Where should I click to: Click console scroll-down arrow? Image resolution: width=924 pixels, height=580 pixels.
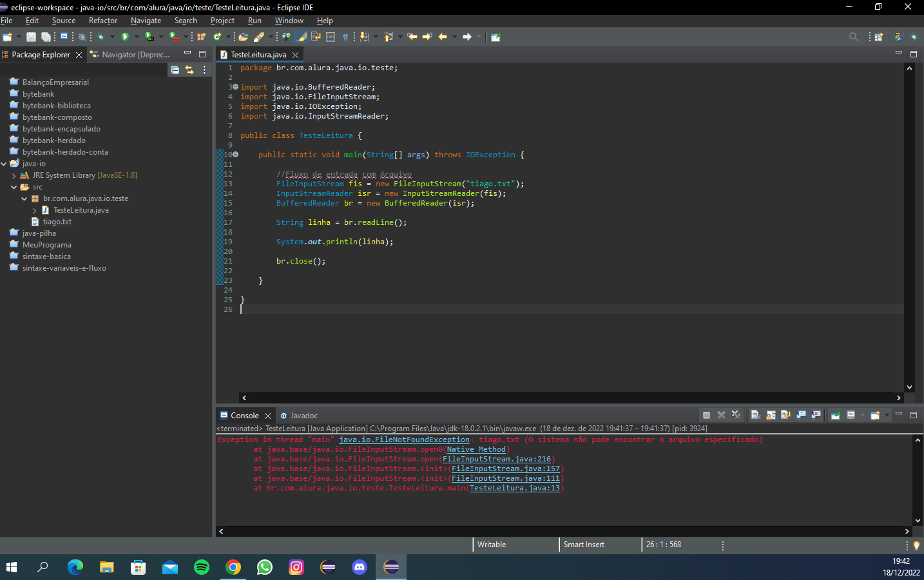918,521
